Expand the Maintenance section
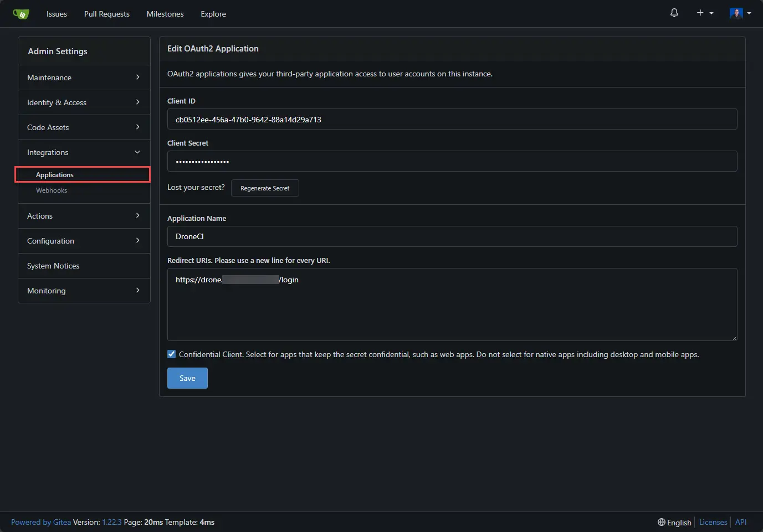This screenshot has width=763, height=532. (x=84, y=78)
